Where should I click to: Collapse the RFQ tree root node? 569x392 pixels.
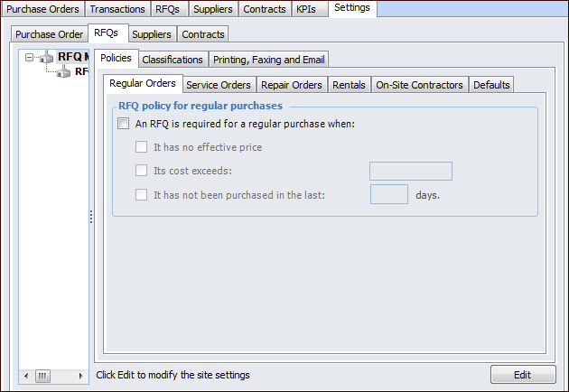(x=29, y=57)
